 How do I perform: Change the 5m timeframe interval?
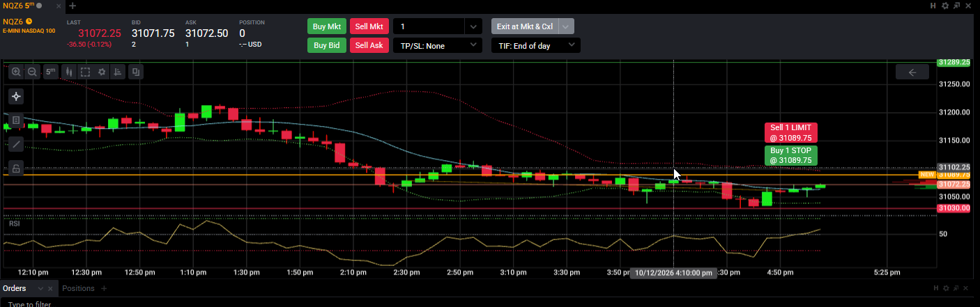tap(51, 72)
